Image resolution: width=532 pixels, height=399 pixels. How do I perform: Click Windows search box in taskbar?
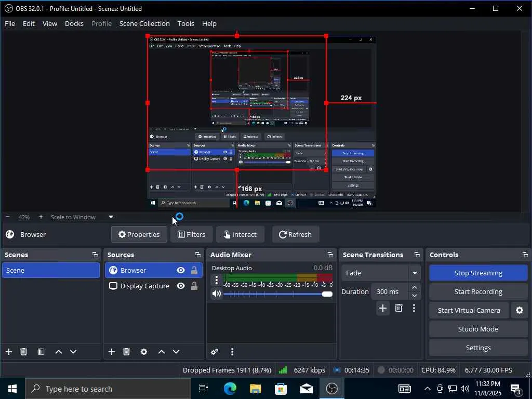[x=108, y=389]
